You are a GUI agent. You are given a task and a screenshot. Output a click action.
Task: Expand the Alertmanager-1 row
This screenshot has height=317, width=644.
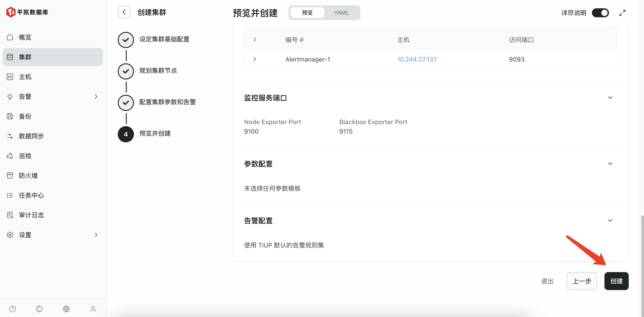[x=255, y=59]
